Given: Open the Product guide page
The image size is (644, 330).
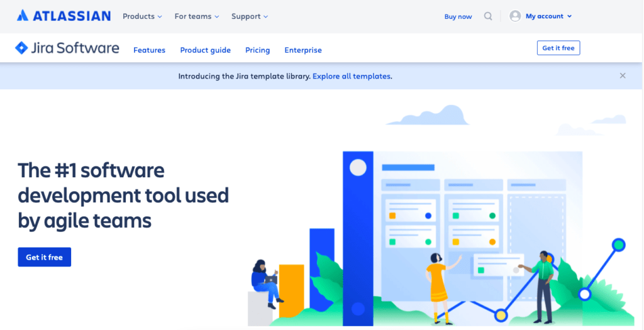Looking at the screenshot, I should [206, 50].
